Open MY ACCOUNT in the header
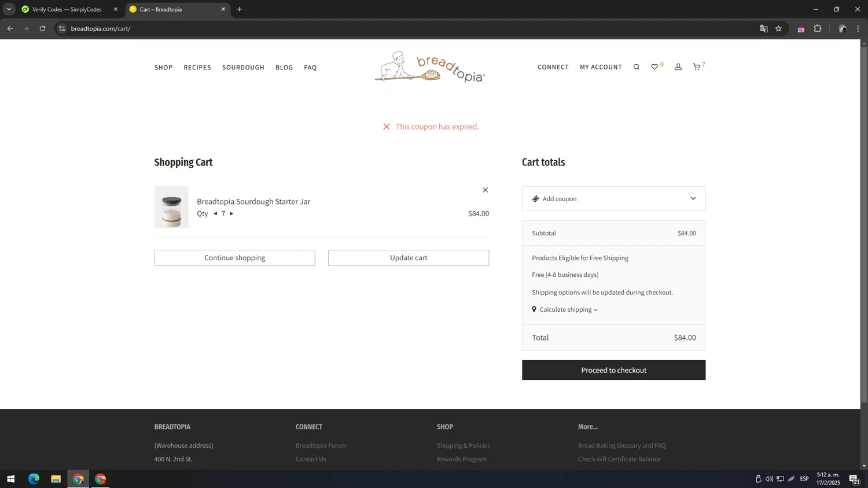This screenshot has width=868, height=488. point(601,67)
